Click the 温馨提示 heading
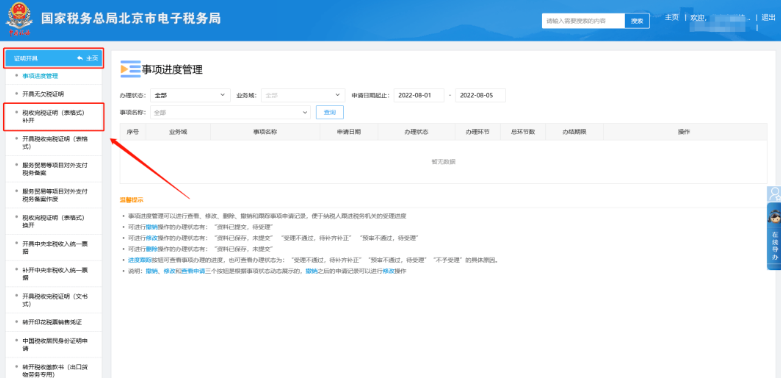781x378 pixels. 131,200
